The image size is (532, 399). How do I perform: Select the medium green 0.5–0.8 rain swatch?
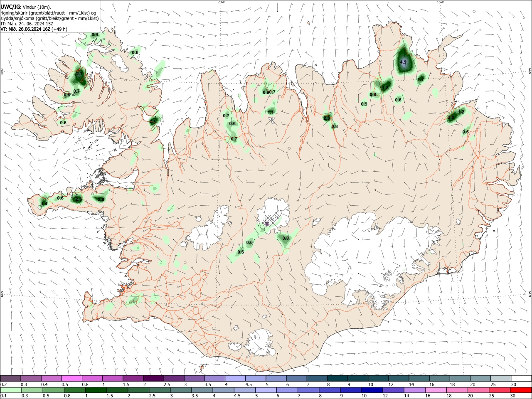[53, 390]
